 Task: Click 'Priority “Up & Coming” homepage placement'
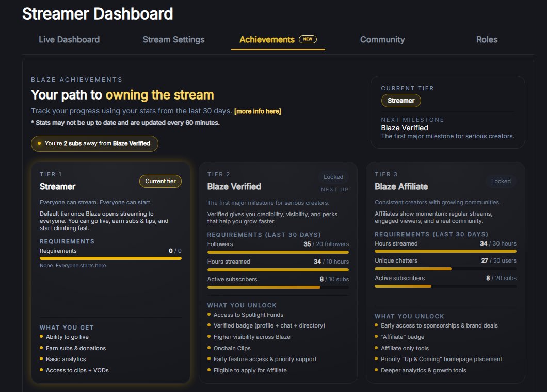441,359
